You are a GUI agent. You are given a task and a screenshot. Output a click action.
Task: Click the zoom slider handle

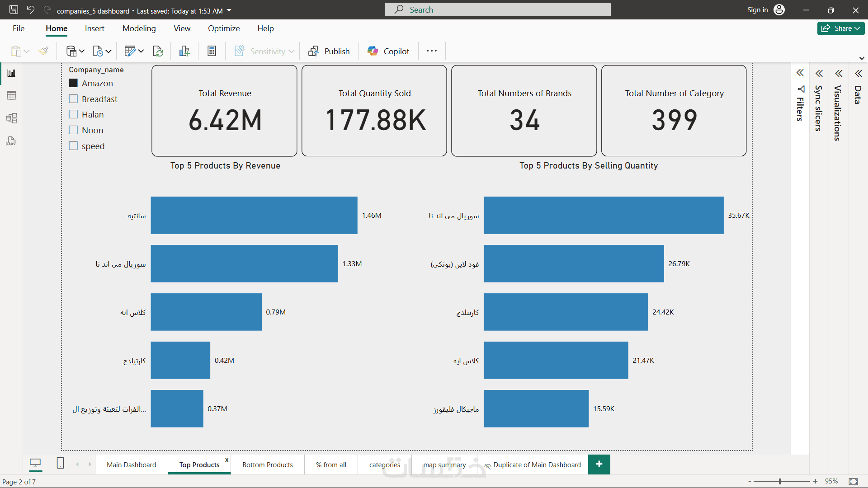pos(780,481)
